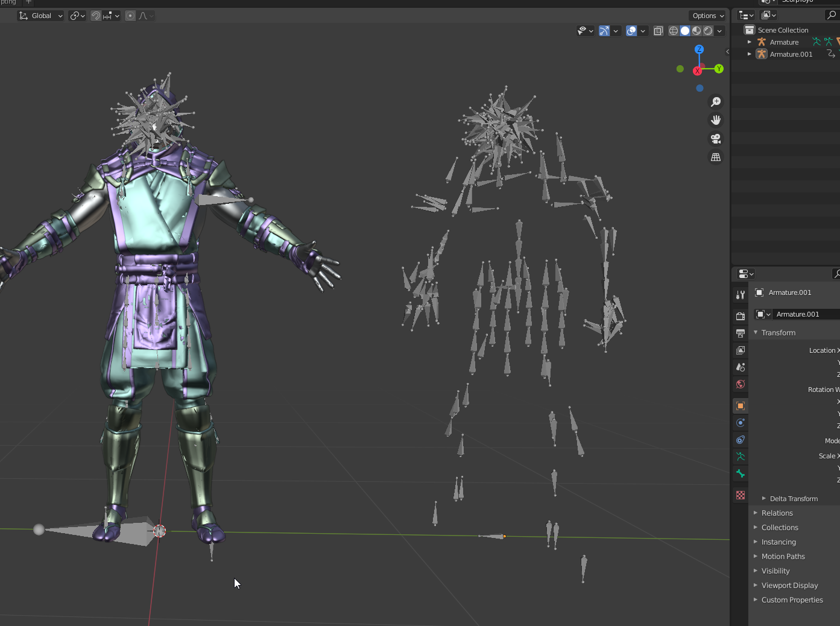This screenshot has width=840, height=626.
Task: Open the Bone properties tab
Action: (x=741, y=473)
